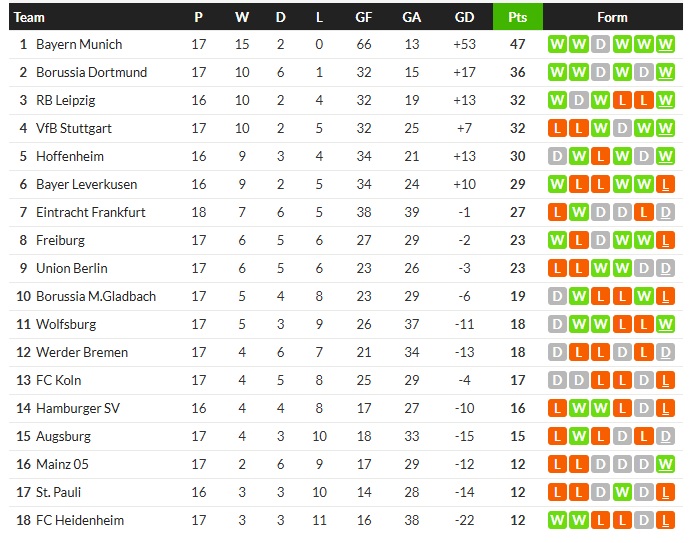Viewport: 695px width, 543px height.
Task: Open the Bayer Leverkusen team link
Action: [86, 184]
